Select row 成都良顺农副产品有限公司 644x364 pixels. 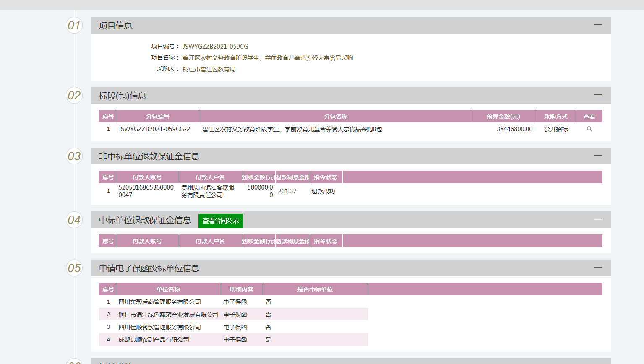click(233, 340)
